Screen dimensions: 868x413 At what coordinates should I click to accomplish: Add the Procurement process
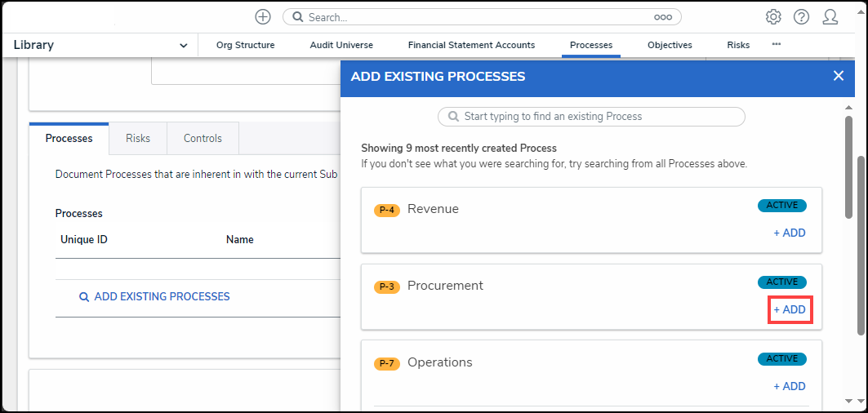[x=790, y=310]
